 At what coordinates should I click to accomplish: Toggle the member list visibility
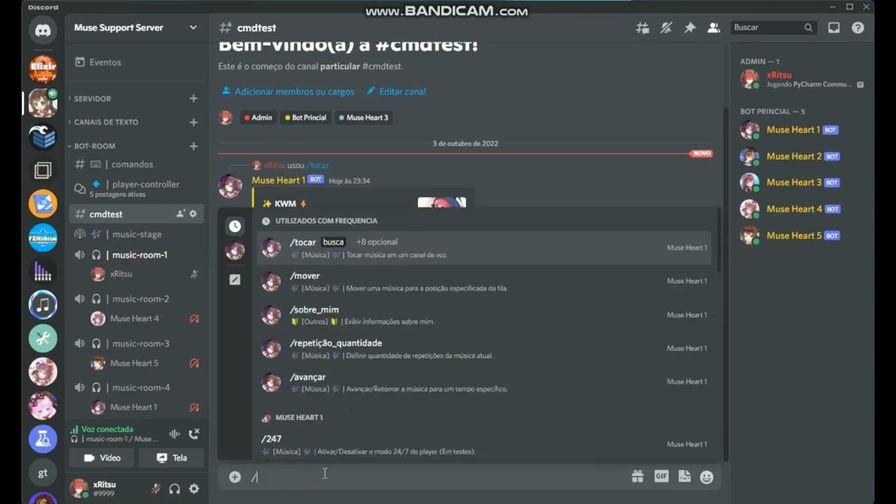click(714, 27)
